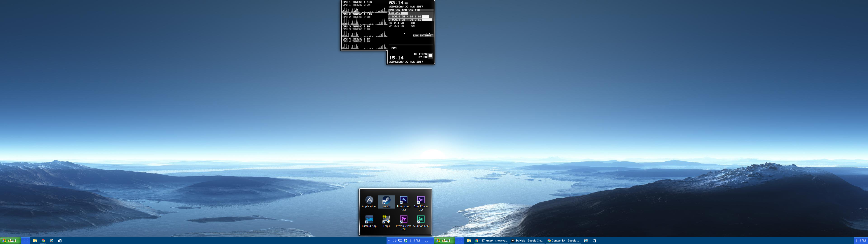The height and width of the screenshot is (244, 868).
Task: Click the recycle bin icon in widget
Action: (430, 56)
